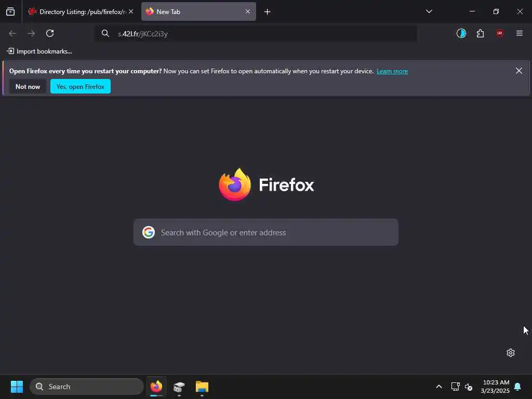This screenshot has height=399, width=532.
Task: Open the uBlock Origin toolbar icon
Action: coord(499,33)
